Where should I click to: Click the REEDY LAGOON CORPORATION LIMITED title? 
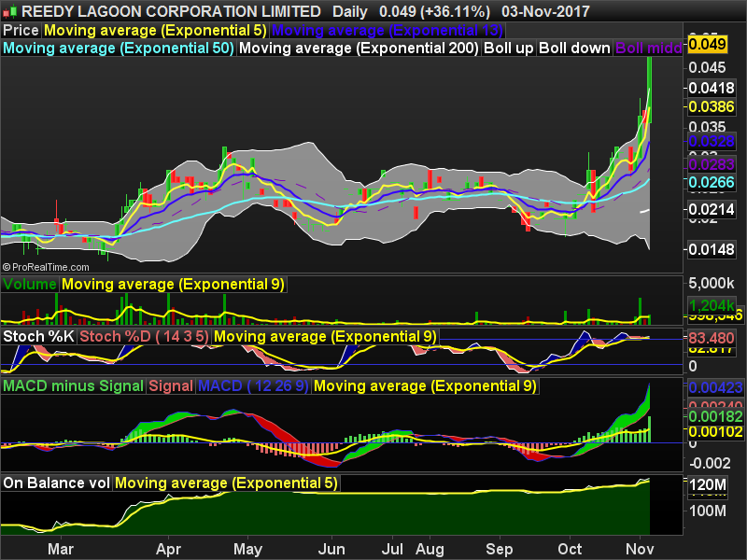[x=171, y=11]
